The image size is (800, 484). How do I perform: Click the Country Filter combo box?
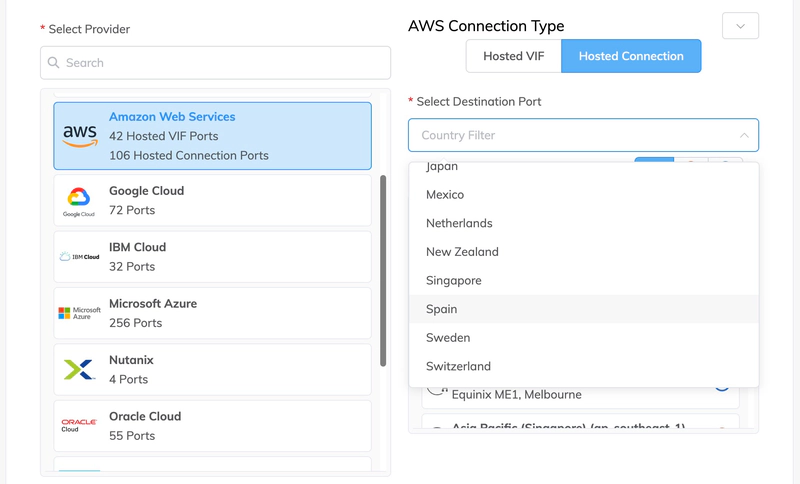point(570,135)
